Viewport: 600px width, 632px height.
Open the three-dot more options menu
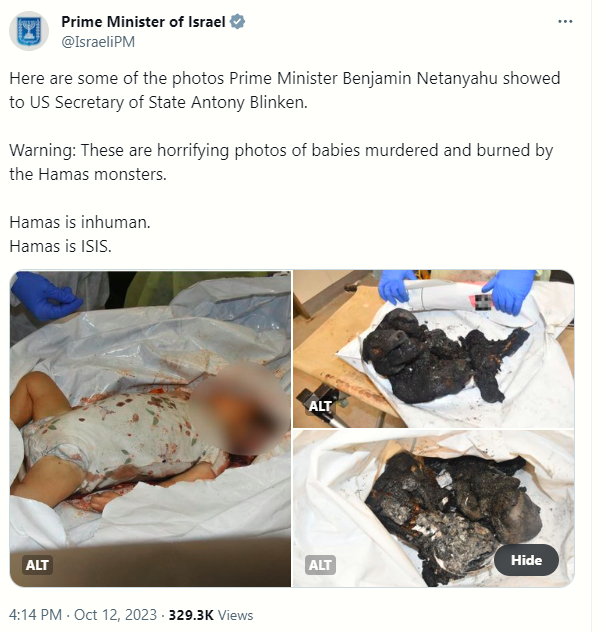point(565,22)
